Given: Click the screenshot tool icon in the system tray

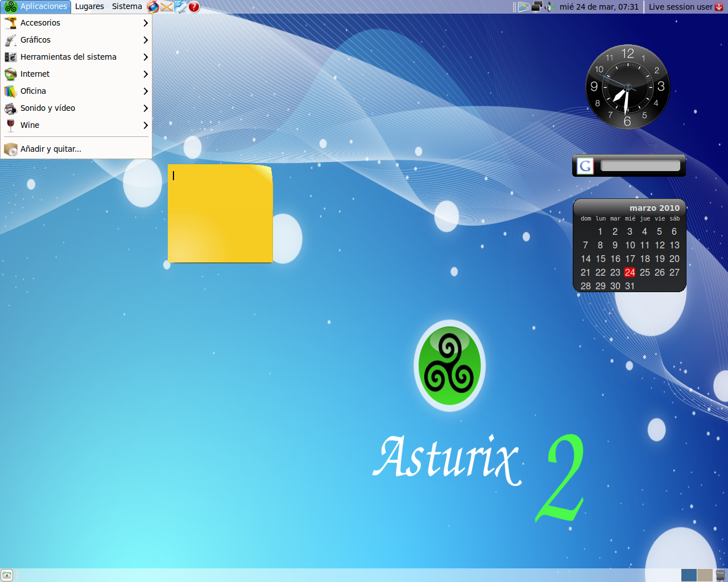Looking at the screenshot, I should click(524, 6).
